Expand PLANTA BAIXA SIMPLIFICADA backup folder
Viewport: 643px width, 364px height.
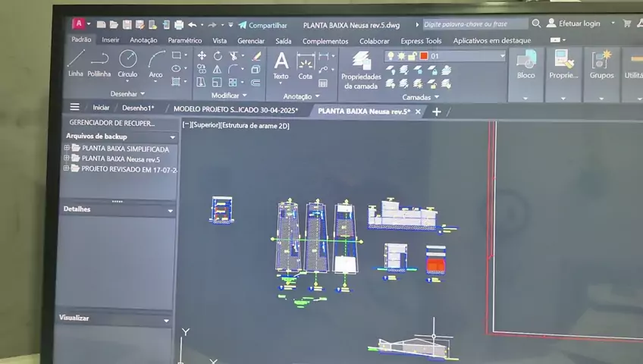67,149
